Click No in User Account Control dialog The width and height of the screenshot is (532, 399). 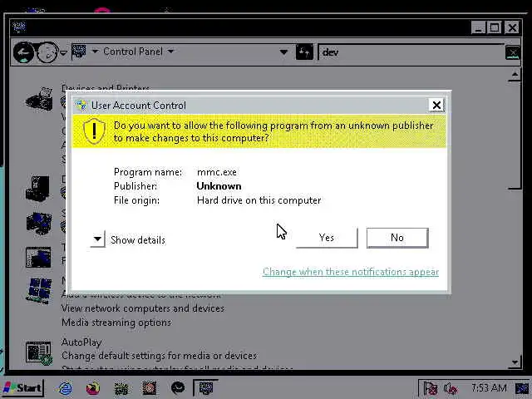click(x=397, y=238)
